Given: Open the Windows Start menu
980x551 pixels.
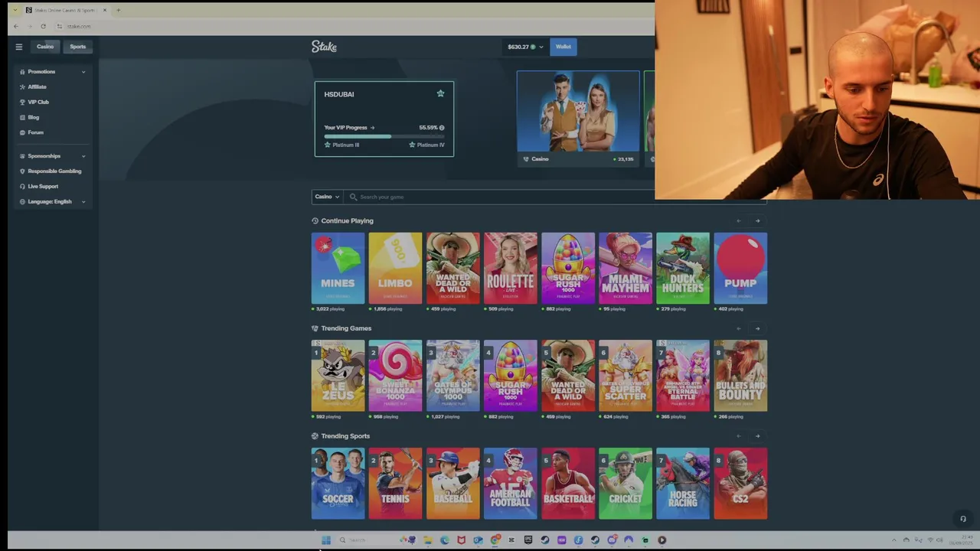Looking at the screenshot, I should [326, 540].
